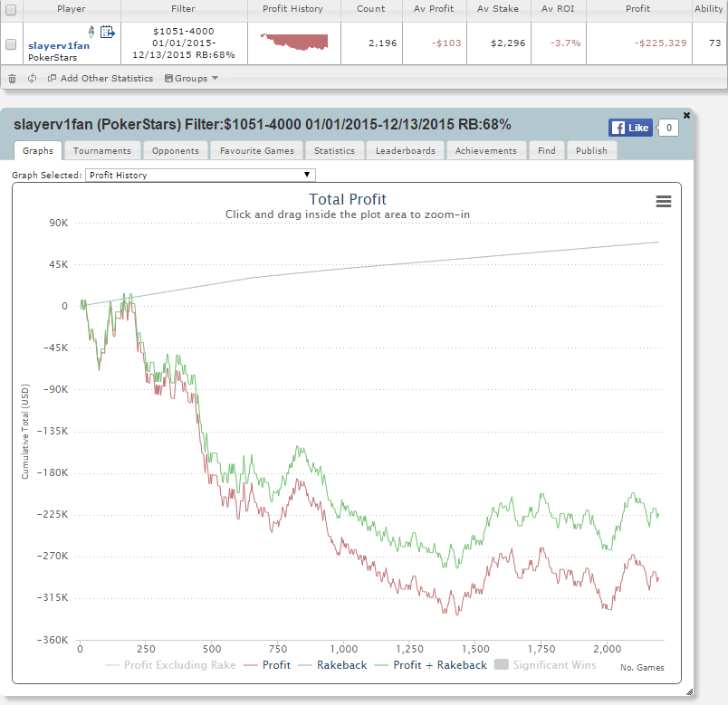Image resolution: width=728 pixels, height=705 pixels.
Task: Open the slayerv1fan player link
Action: [x=59, y=45]
